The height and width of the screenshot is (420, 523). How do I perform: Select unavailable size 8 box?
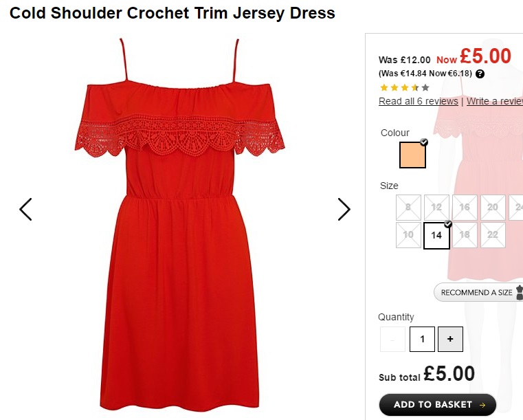408,207
